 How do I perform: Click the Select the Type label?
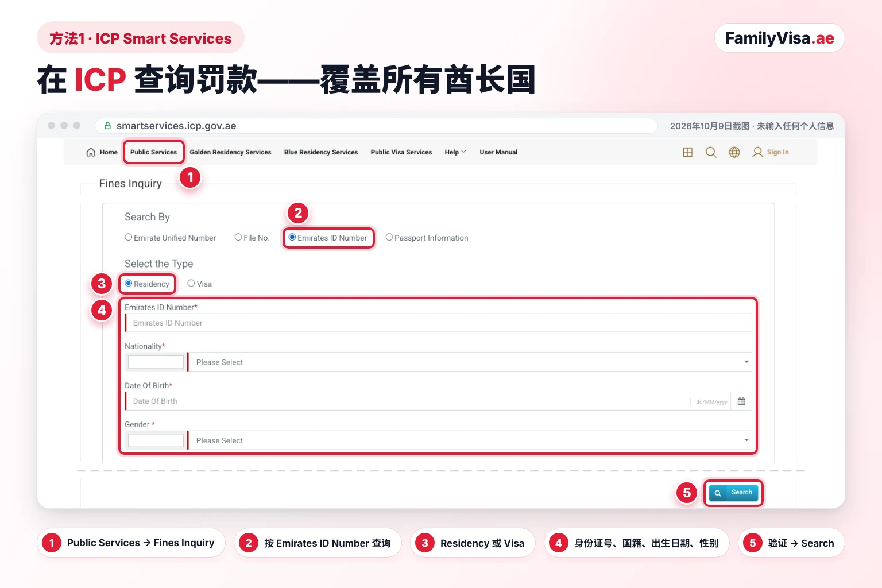pyautogui.click(x=159, y=264)
